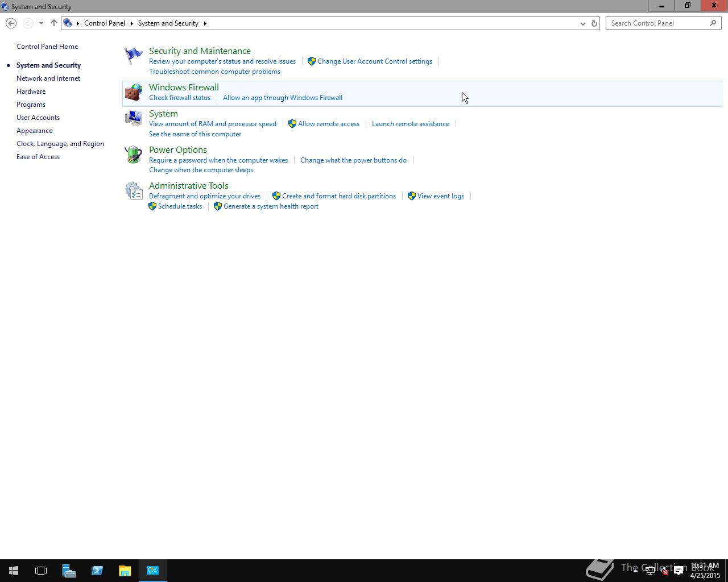This screenshot has height=582, width=728.
Task: Click Change User Account Control settings
Action: [375, 61]
